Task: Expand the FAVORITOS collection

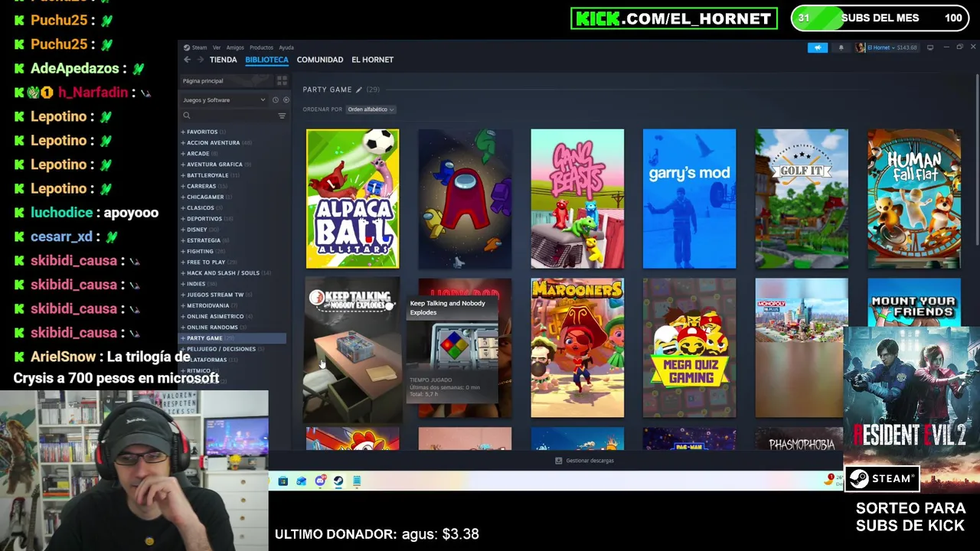Action: pos(183,132)
